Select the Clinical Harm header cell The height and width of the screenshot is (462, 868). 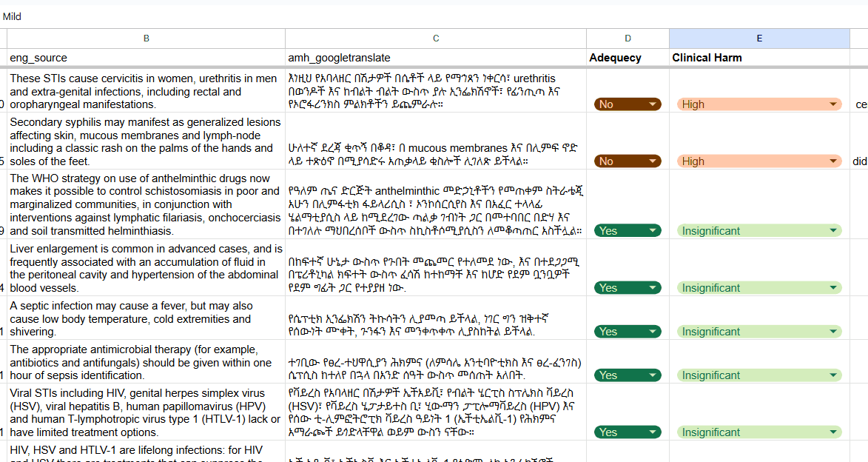click(759, 58)
